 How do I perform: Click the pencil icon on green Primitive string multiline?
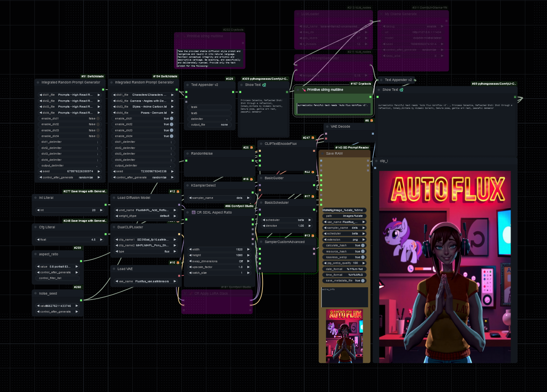click(x=304, y=90)
